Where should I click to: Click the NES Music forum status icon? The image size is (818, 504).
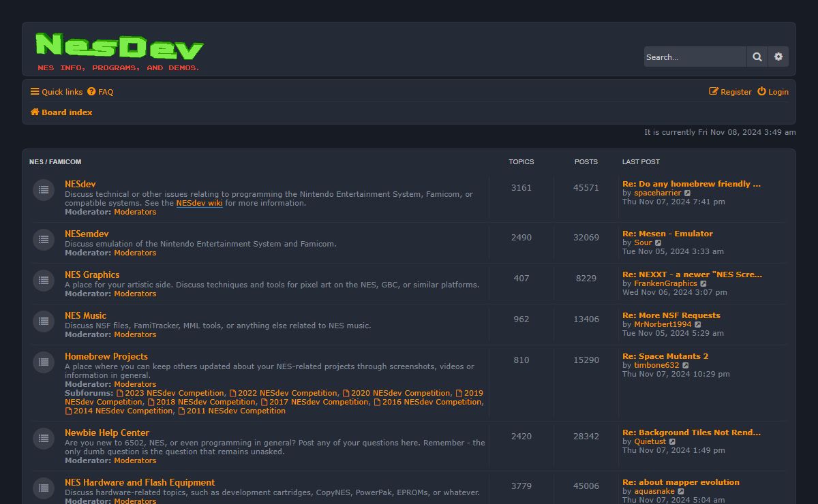pyautogui.click(x=44, y=321)
